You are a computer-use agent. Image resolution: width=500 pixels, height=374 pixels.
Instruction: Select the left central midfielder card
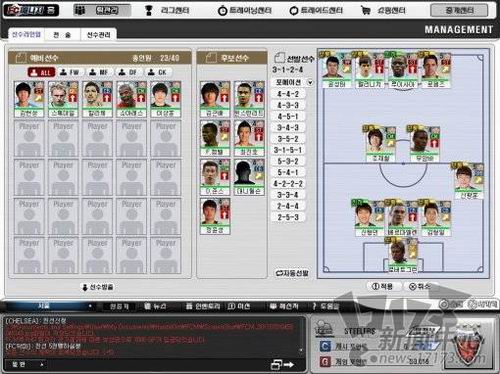(380, 144)
